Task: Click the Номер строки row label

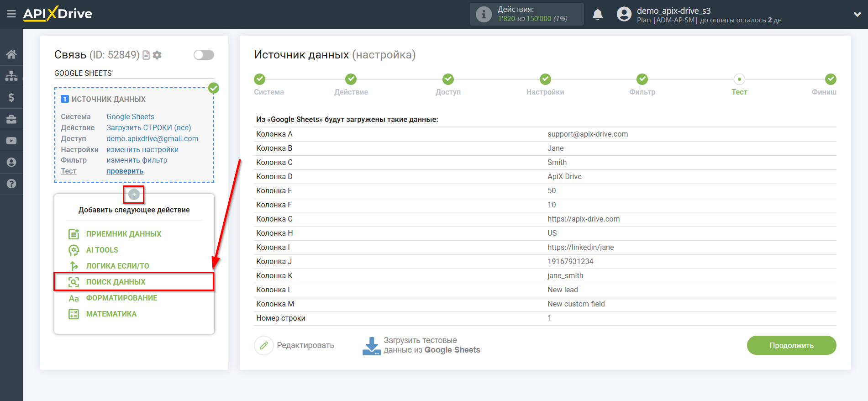Action: point(281,318)
